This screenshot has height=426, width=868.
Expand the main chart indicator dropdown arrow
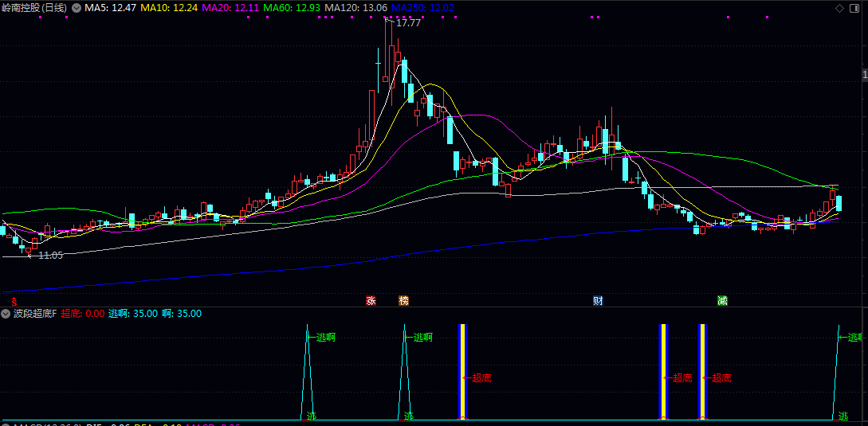pos(76,8)
